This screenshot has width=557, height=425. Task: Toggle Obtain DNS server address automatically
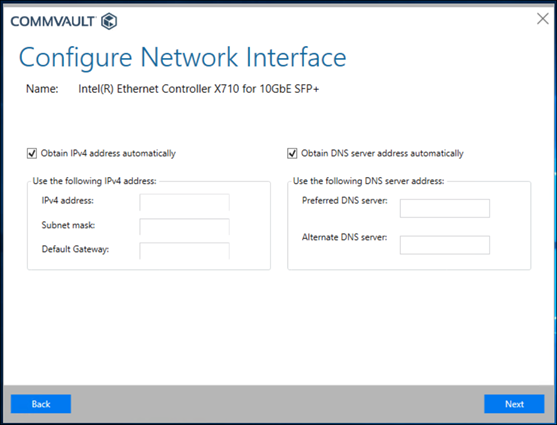tap(292, 154)
